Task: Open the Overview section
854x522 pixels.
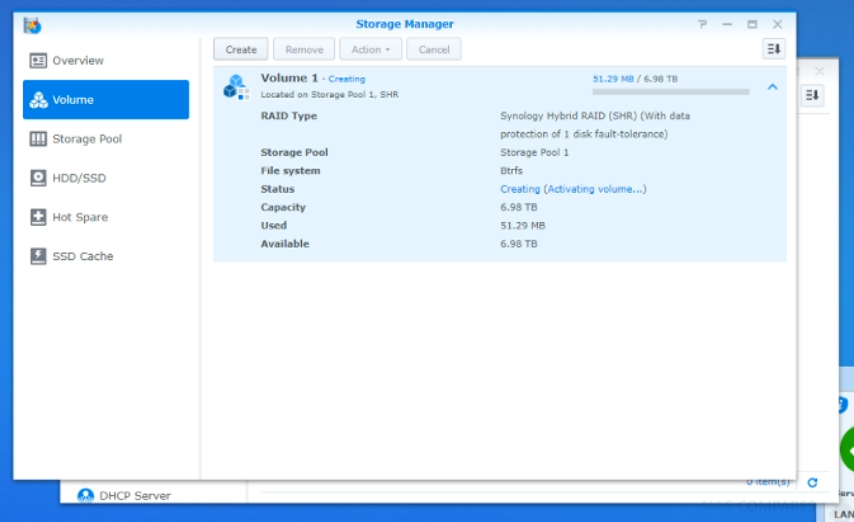Action: click(x=106, y=60)
